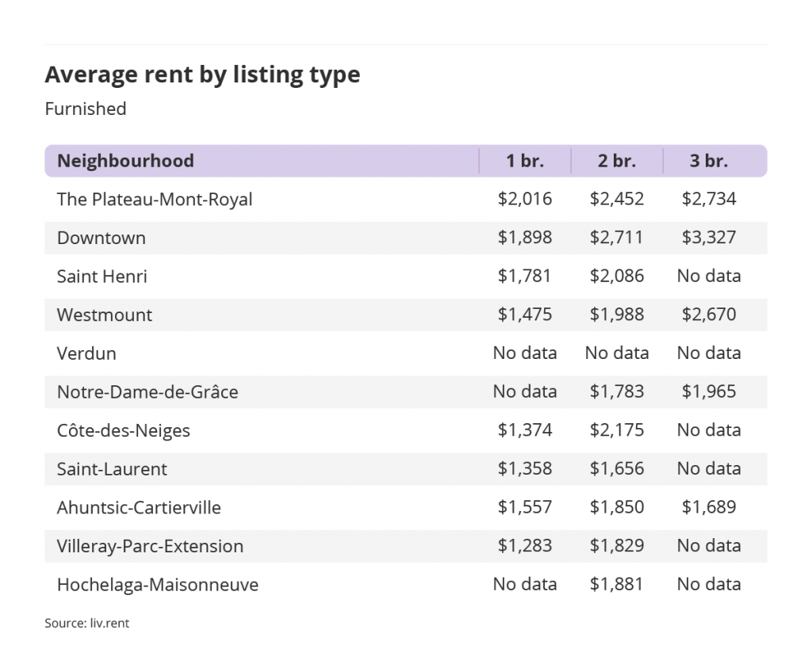Click the Furnished subtitle text
This screenshot has width=812, height=649.
86,109
